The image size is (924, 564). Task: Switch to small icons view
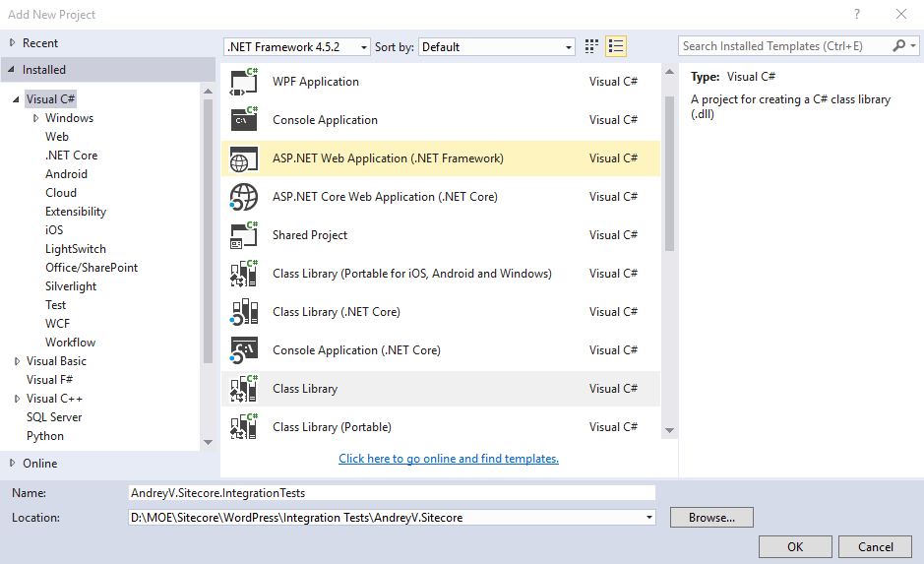[x=591, y=46]
